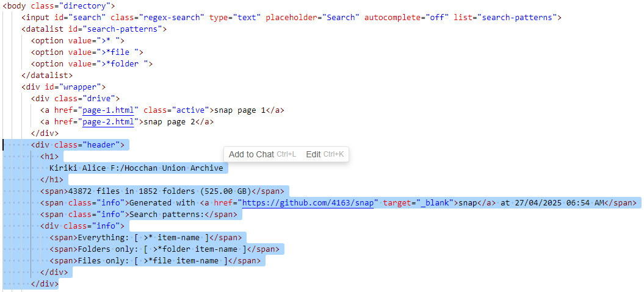Click the closing </h1> tag
The height and width of the screenshot is (292, 644).
(52, 179)
